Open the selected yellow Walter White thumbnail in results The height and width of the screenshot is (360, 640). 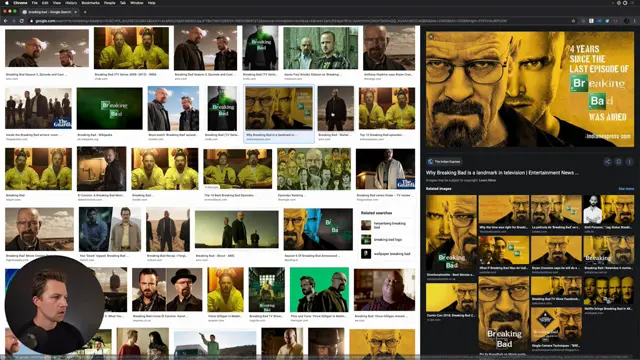pyautogui.click(x=279, y=108)
